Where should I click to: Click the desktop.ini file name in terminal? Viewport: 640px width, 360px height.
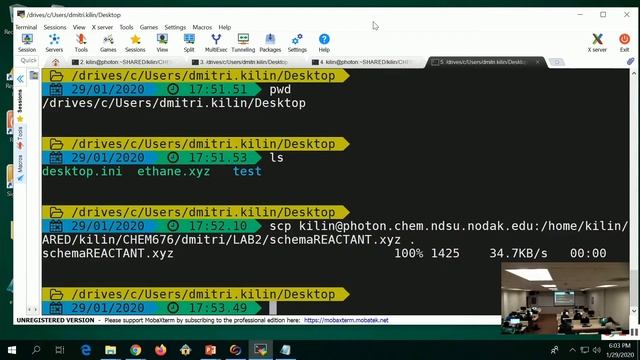click(82, 171)
